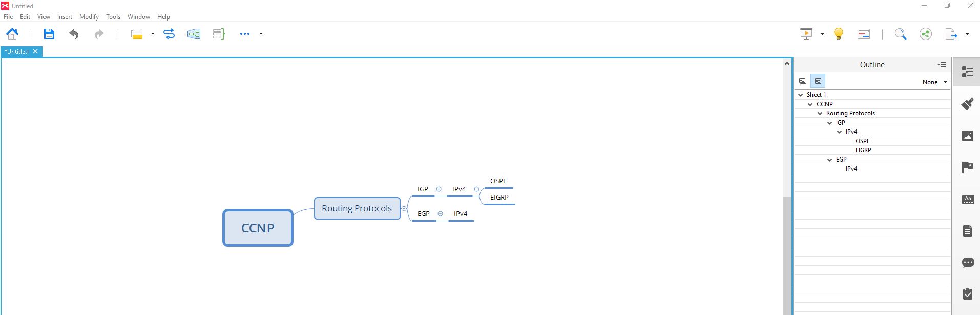Select the CCNP central topic

(258, 228)
